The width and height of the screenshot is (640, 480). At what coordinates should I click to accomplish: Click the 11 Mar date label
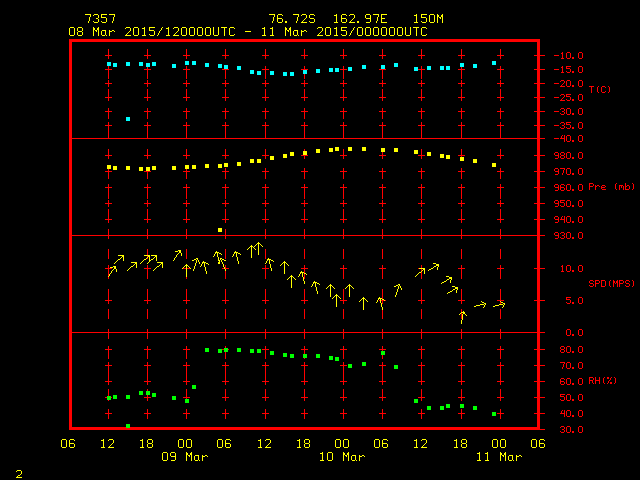tap(498, 457)
